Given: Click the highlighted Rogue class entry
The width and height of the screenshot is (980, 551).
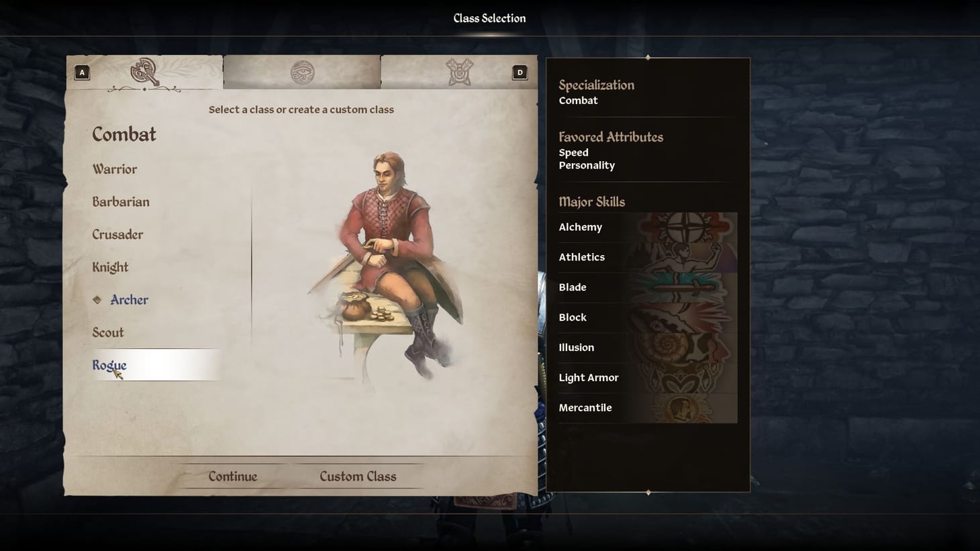Looking at the screenshot, I should click(x=156, y=365).
